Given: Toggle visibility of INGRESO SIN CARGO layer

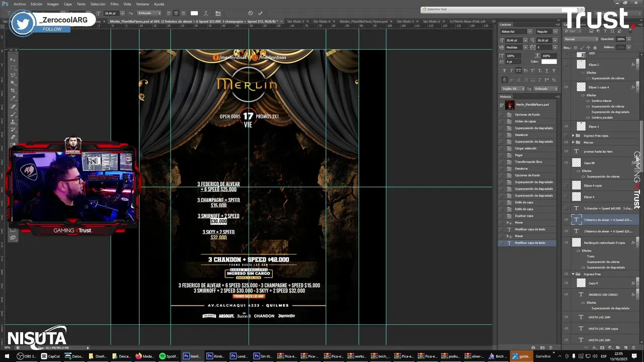Looking at the screenshot, I should (566, 294).
